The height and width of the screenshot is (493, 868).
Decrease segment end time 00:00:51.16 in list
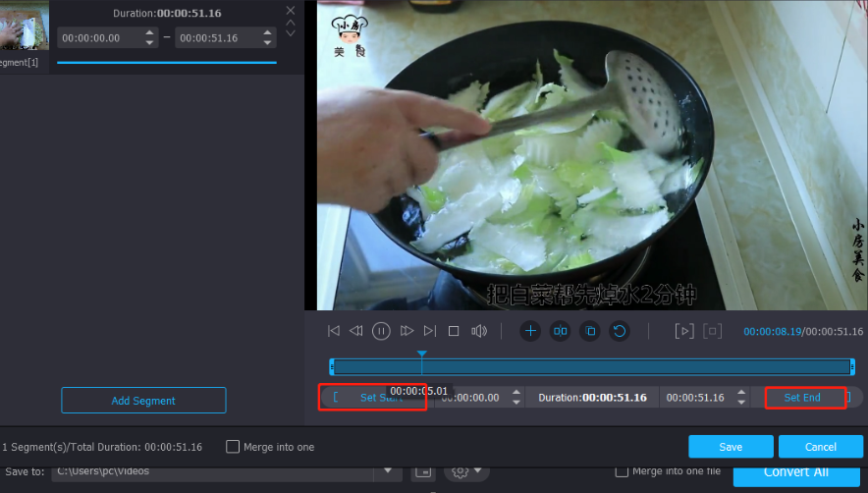click(x=267, y=42)
